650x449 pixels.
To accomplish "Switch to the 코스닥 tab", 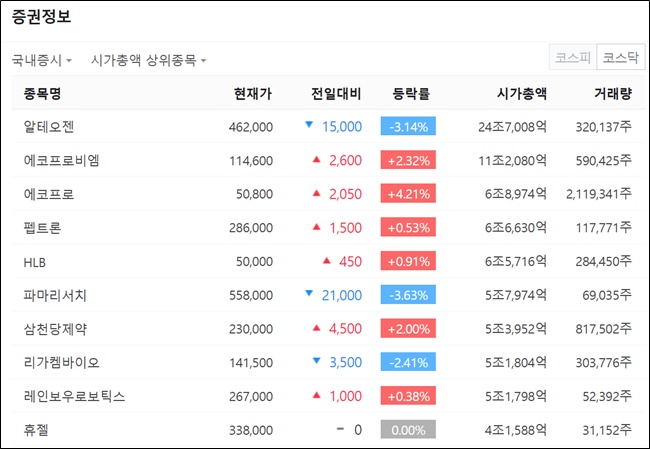I will pyautogui.click(x=621, y=57).
